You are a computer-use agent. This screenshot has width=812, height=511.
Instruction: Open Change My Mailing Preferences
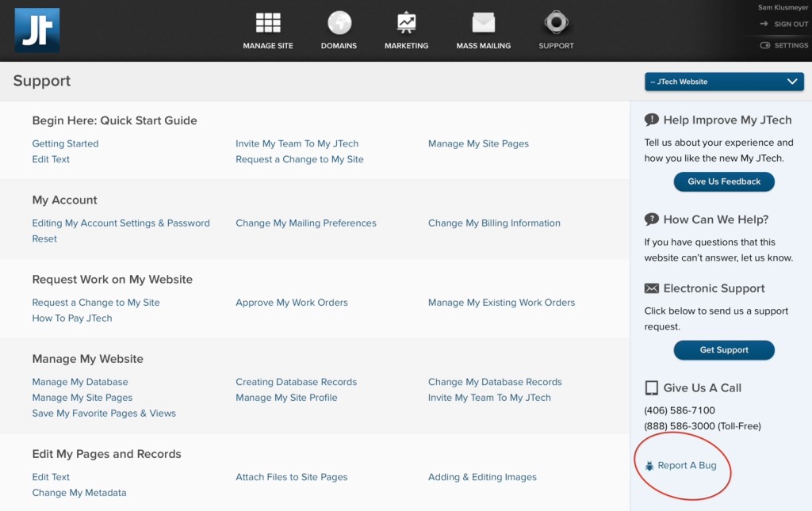[305, 223]
